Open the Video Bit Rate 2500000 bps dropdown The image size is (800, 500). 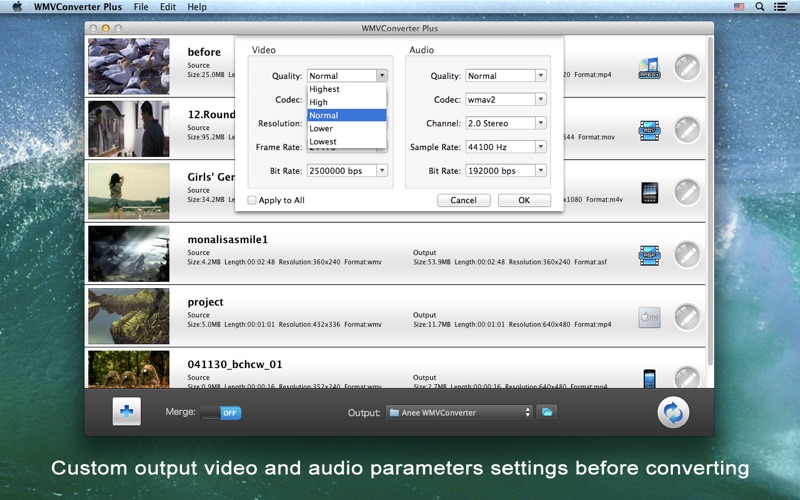pyautogui.click(x=347, y=170)
